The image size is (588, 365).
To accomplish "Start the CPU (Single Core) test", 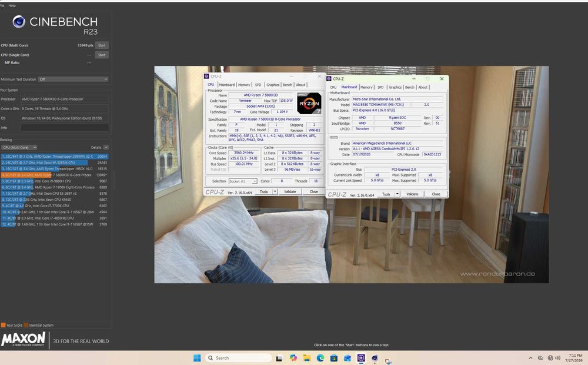I will pos(102,55).
